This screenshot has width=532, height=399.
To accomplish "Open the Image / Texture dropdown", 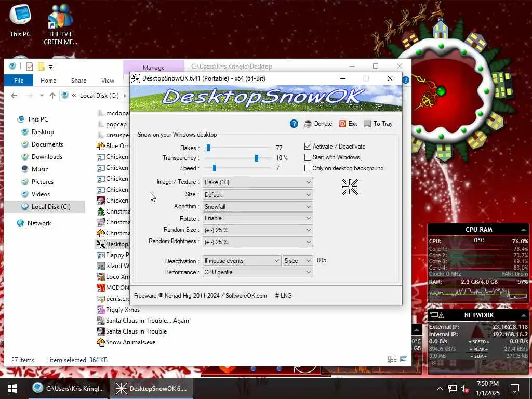I will pos(258,182).
